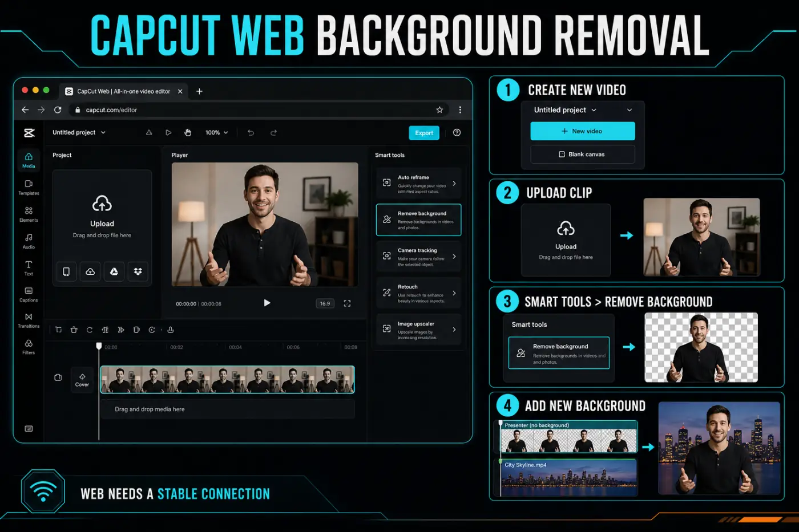Click the keyboard shortcuts icon below the sidebar
The image size is (799, 532).
point(29,429)
